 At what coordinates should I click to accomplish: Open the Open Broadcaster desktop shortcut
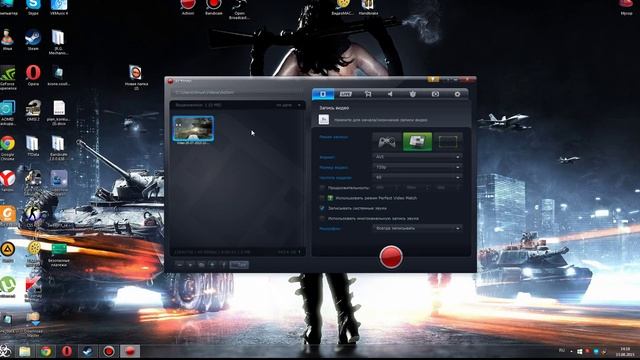tap(239, 9)
